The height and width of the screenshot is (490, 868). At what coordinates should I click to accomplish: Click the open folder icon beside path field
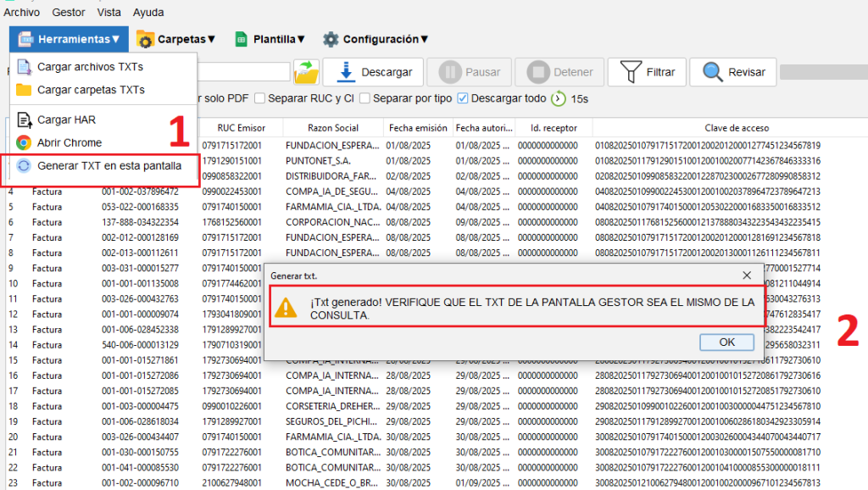[306, 73]
